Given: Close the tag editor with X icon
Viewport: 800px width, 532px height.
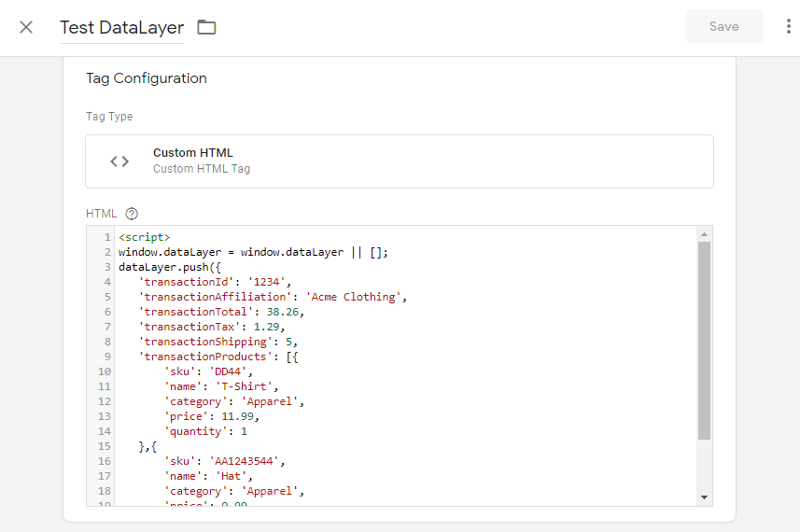Looking at the screenshot, I should point(26,27).
